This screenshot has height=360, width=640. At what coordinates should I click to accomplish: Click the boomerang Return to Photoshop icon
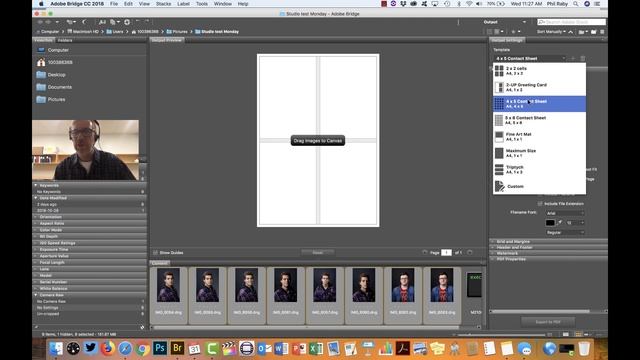tap(84, 22)
